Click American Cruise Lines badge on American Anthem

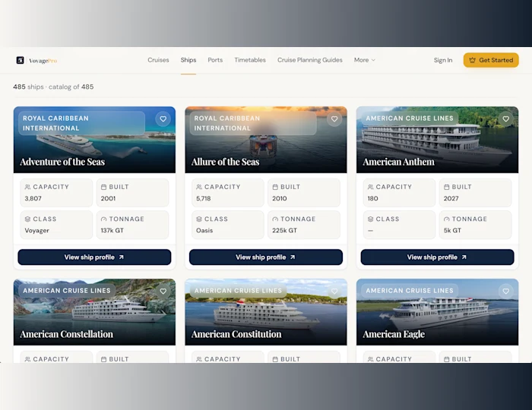[410, 118]
